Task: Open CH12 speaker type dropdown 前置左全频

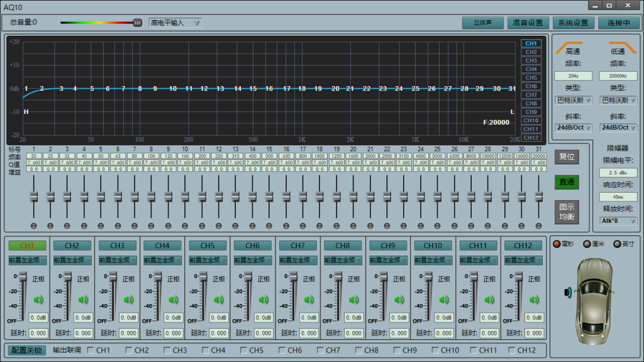Action: pyautogui.click(x=523, y=260)
